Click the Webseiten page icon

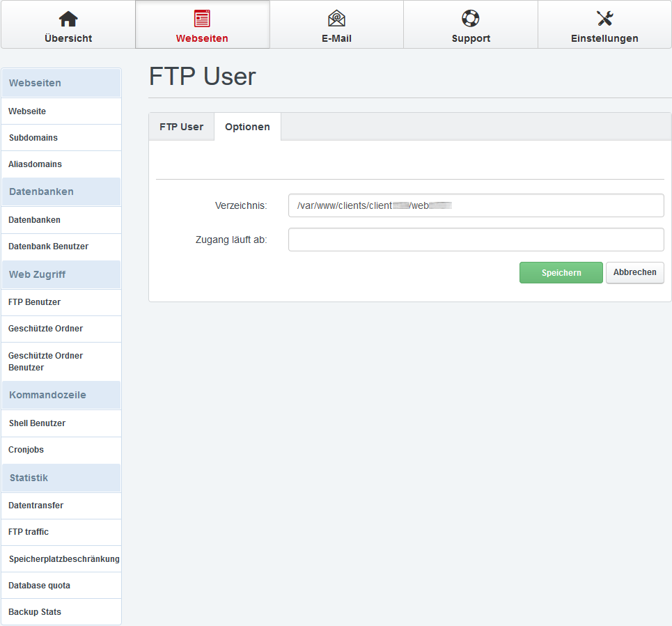point(202,19)
